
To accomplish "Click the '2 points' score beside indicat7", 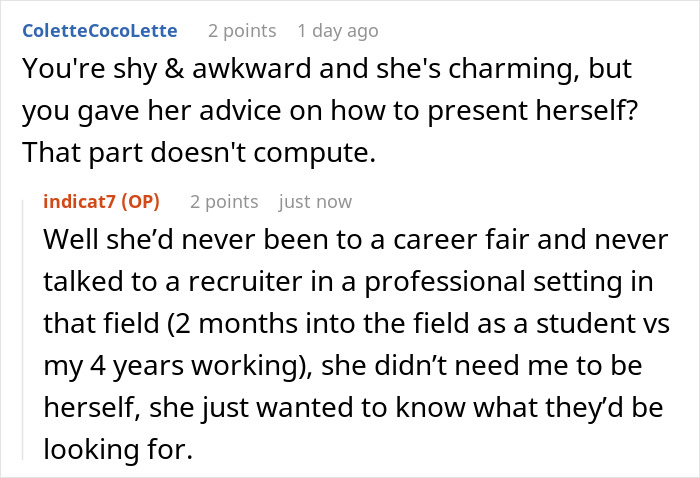I will pyautogui.click(x=224, y=201).
